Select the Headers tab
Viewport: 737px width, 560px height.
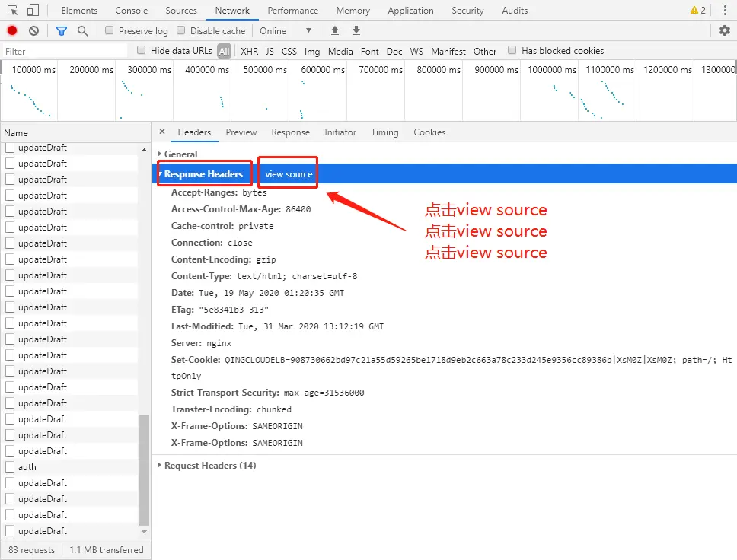click(194, 132)
